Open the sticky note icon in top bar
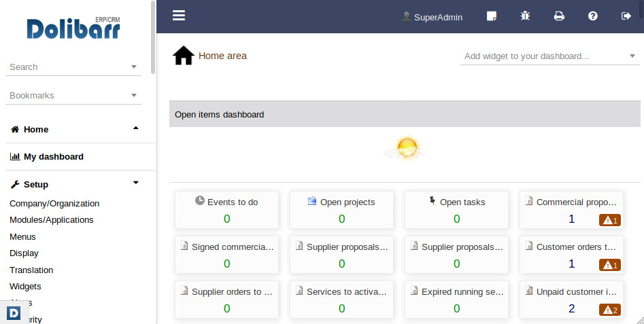This screenshot has width=644, height=324. [x=492, y=16]
